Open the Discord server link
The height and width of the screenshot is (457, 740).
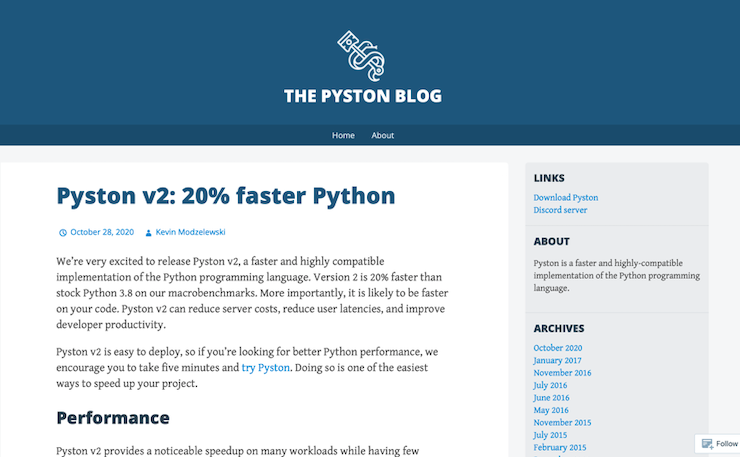pos(560,210)
